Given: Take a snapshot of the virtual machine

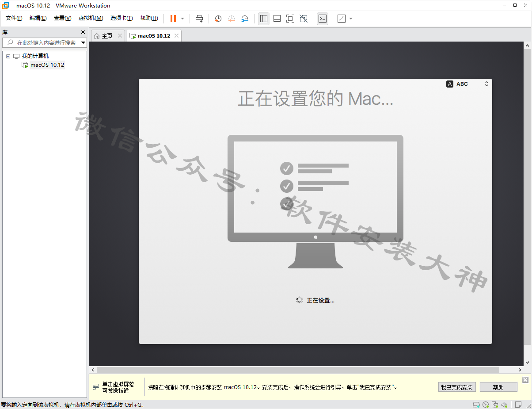Looking at the screenshot, I should click(218, 19).
